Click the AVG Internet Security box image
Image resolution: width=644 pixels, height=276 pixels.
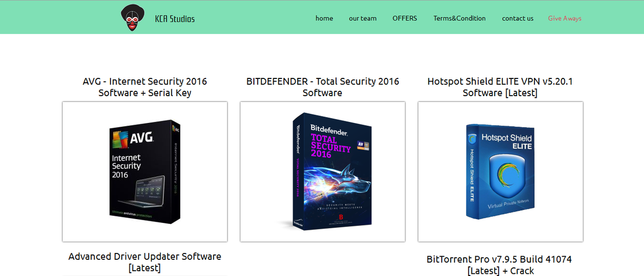click(145, 171)
